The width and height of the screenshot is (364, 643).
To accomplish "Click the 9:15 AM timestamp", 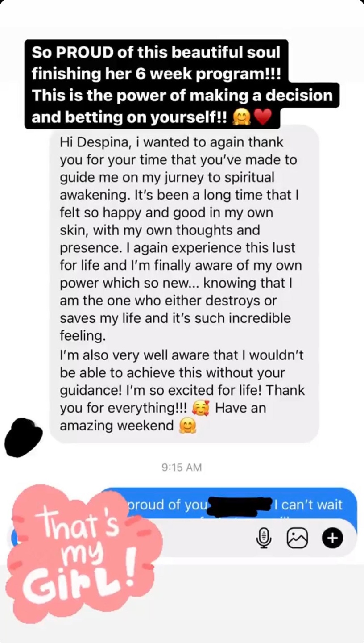I will coord(182,467).
